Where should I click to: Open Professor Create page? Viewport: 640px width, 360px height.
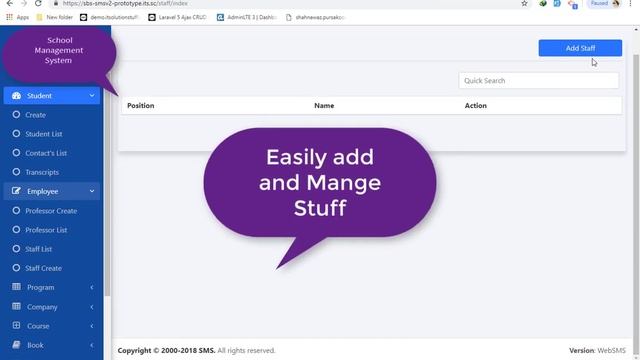click(x=51, y=211)
